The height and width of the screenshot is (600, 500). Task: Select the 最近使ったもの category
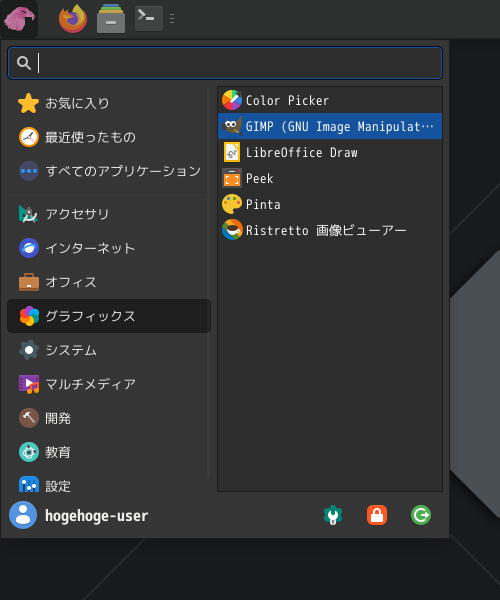tap(109, 137)
